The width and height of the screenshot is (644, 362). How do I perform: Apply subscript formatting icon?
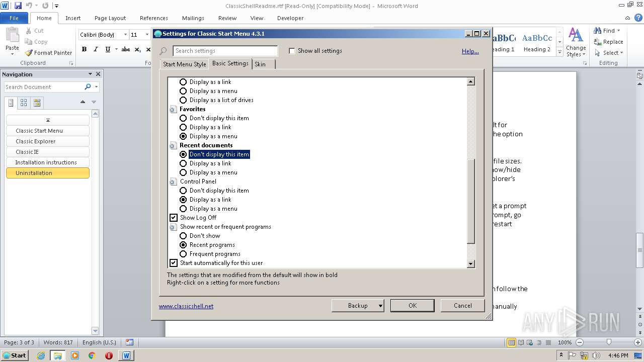coord(138,49)
